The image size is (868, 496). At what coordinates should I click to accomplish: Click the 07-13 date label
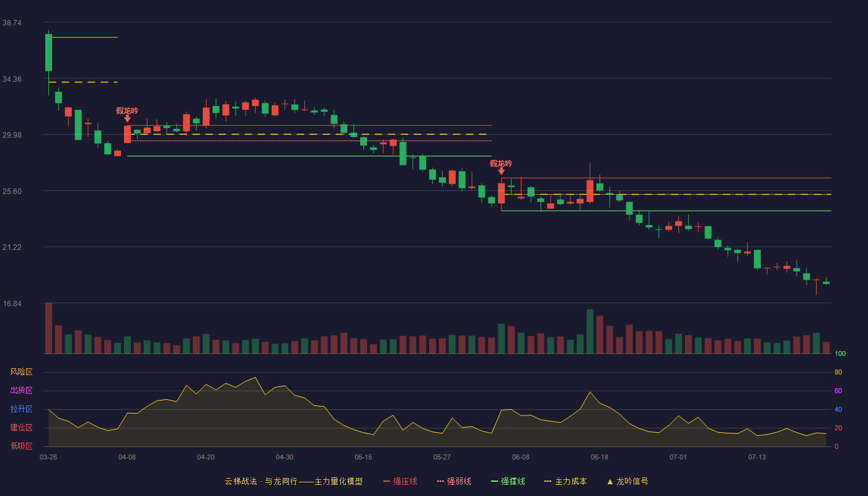click(757, 457)
